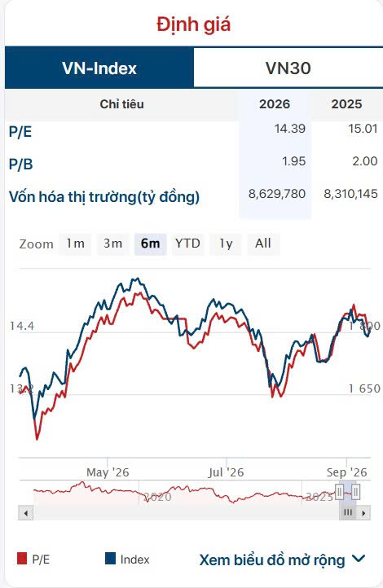Image resolution: width=383 pixels, height=588 pixels.
Task: Click the navigator scrollbar thumb grip
Action: click(x=348, y=512)
